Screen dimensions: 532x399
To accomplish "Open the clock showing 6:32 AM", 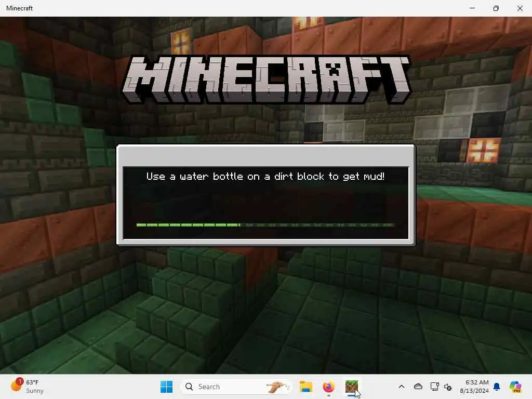I will click(x=474, y=387).
